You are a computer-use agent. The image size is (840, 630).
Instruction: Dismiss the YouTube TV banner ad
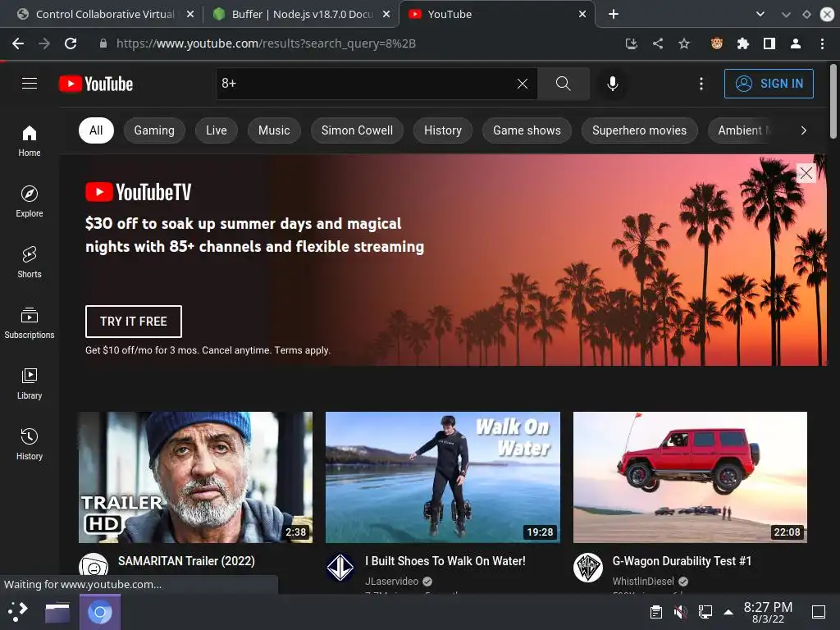(806, 173)
